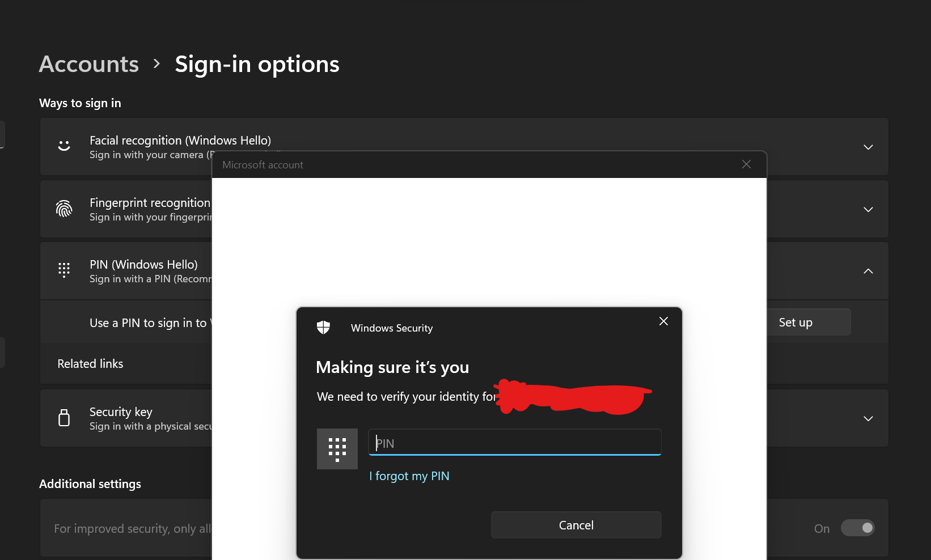The width and height of the screenshot is (931, 560).
Task: Expand the Facial recognition section
Action: coord(868,147)
